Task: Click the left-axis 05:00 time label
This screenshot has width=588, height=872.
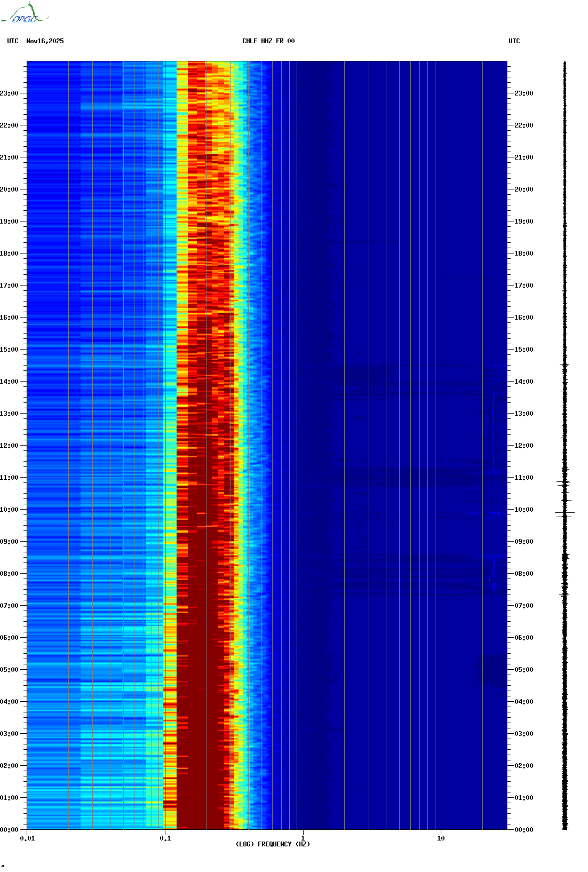Action: pyautogui.click(x=9, y=670)
